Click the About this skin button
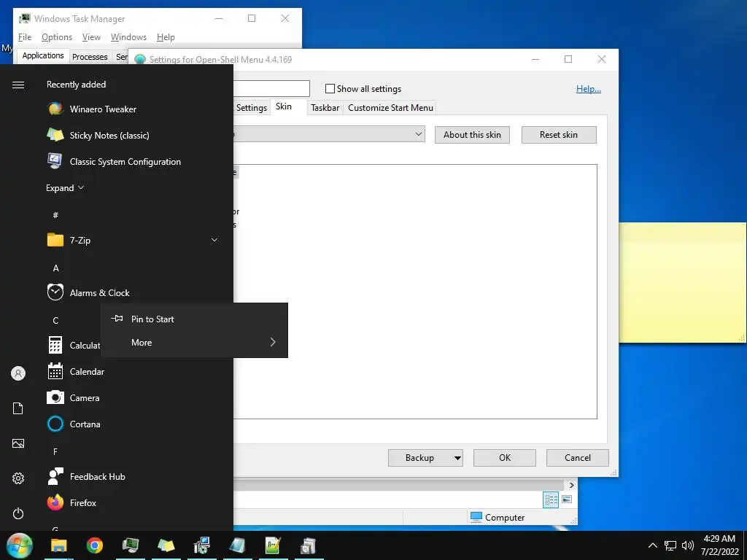The image size is (747, 560). coord(472,135)
